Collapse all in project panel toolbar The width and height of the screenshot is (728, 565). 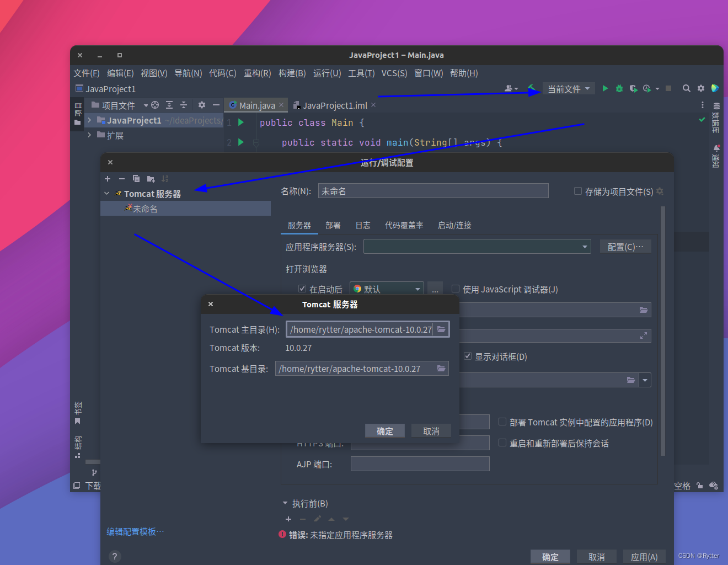pyautogui.click(x=184, y=105)
